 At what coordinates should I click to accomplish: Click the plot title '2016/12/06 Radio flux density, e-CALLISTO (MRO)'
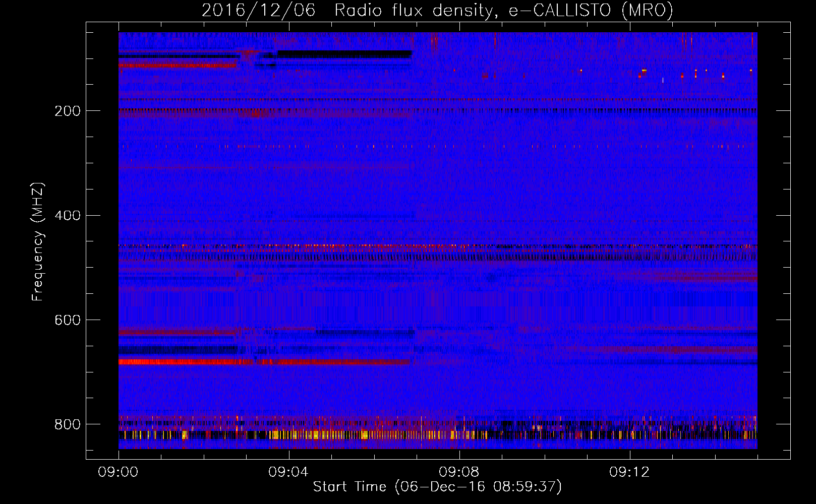pyautogui.click(x=437, y=10)
